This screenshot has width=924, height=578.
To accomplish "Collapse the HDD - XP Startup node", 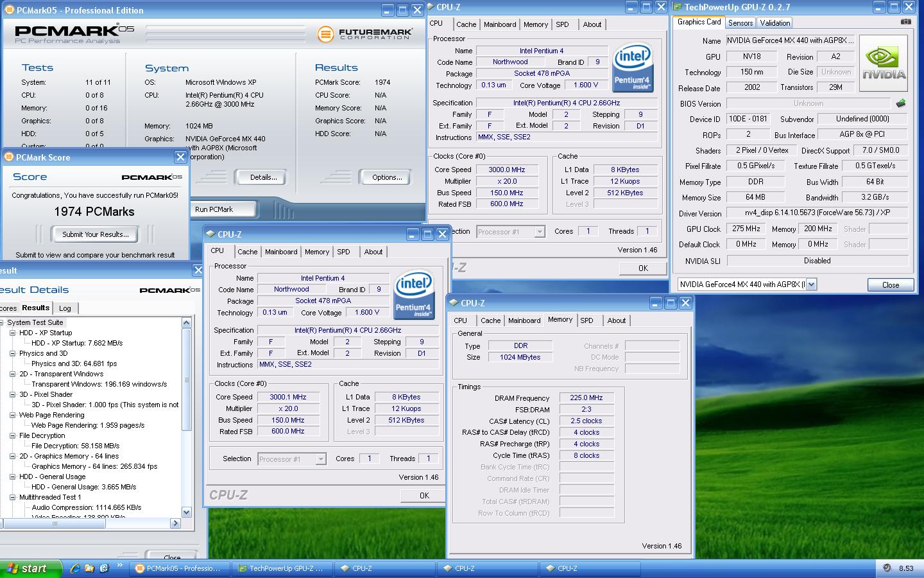I will 12,333.
